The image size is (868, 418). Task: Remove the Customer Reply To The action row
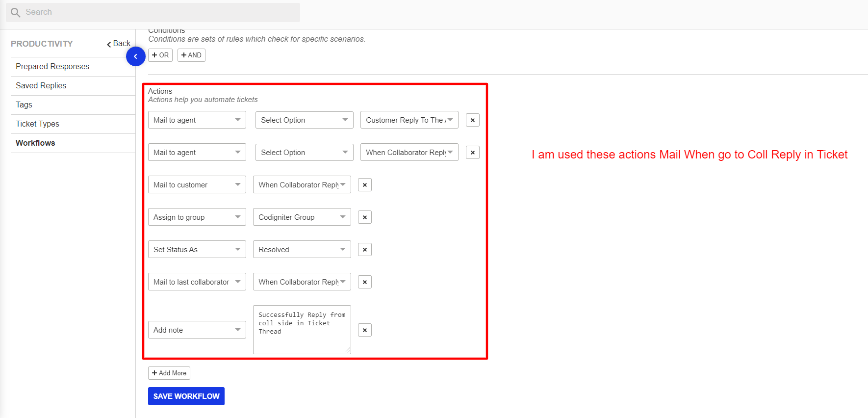(472, 120)
